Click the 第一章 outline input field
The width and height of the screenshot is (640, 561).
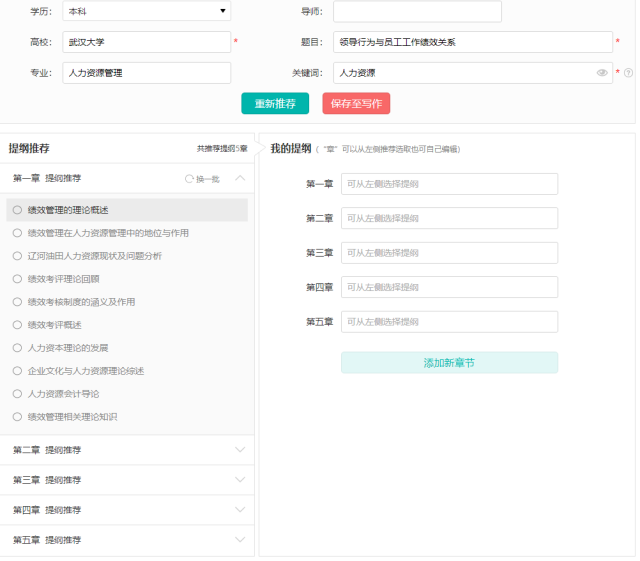(x=449, y=184)
